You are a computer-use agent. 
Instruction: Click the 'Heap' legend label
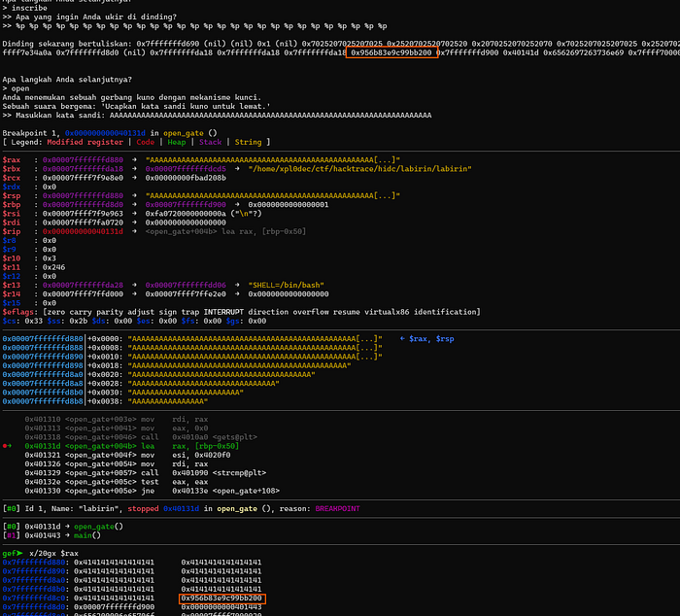[x=177, y=142]
